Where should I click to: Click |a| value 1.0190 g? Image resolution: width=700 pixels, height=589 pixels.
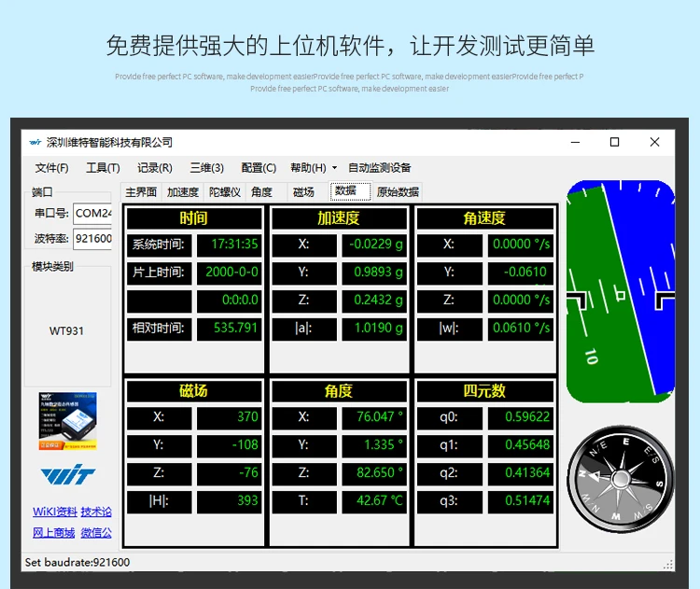coord(374,329)
